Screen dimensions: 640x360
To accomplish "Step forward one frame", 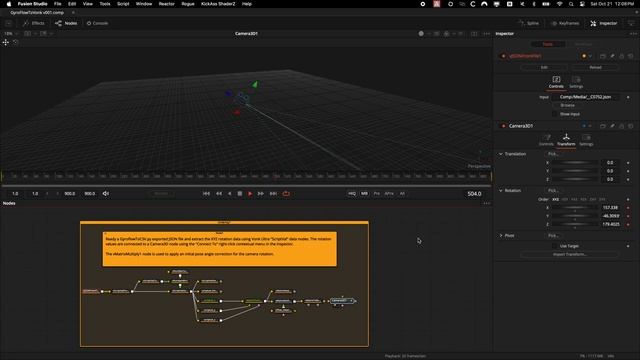I will point(260,193).
